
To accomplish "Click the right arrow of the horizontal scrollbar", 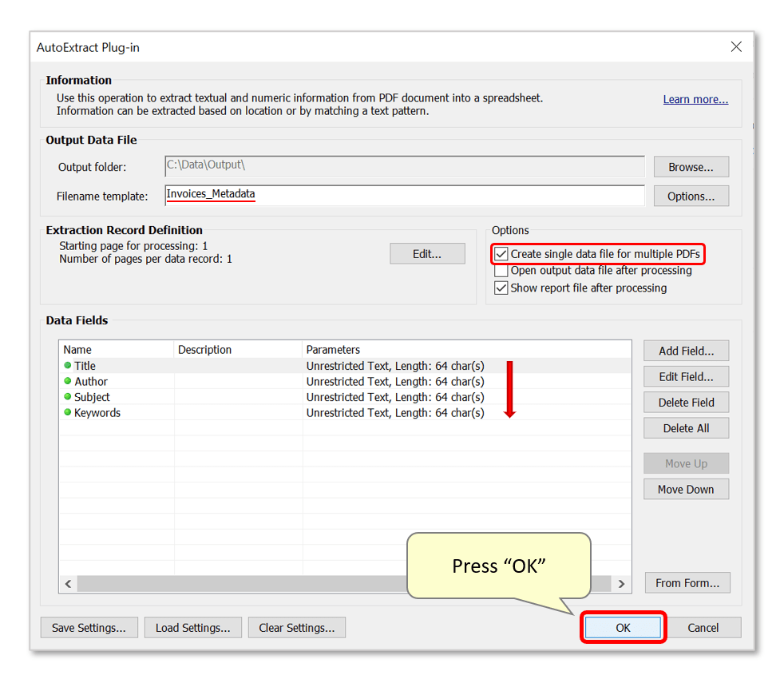I will tap(621, 584).
